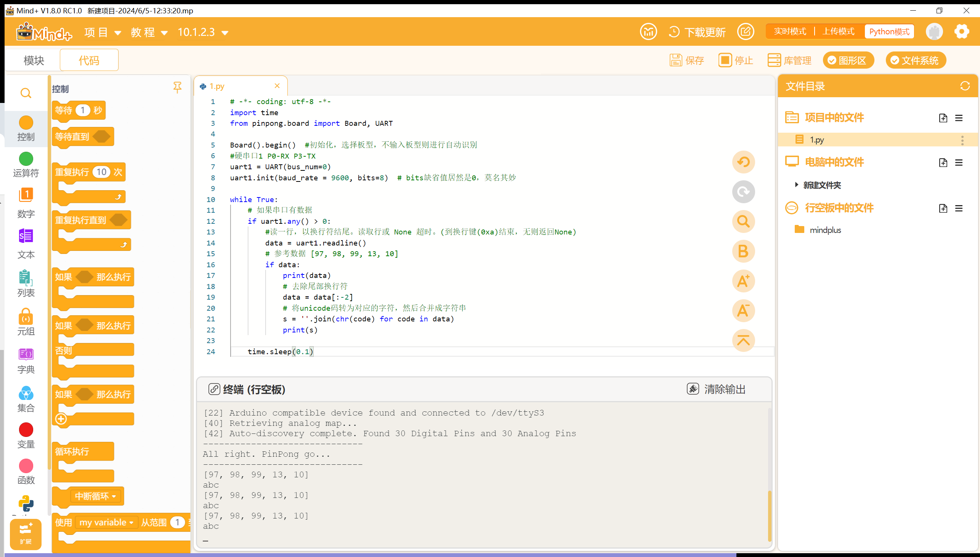Click the stop execution icon

tap(726, 60)
